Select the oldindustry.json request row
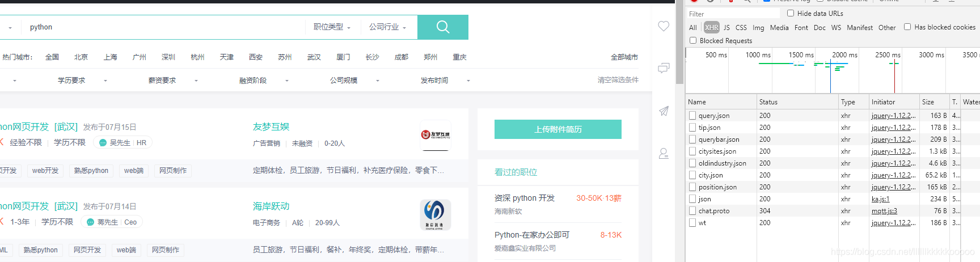 833,163
